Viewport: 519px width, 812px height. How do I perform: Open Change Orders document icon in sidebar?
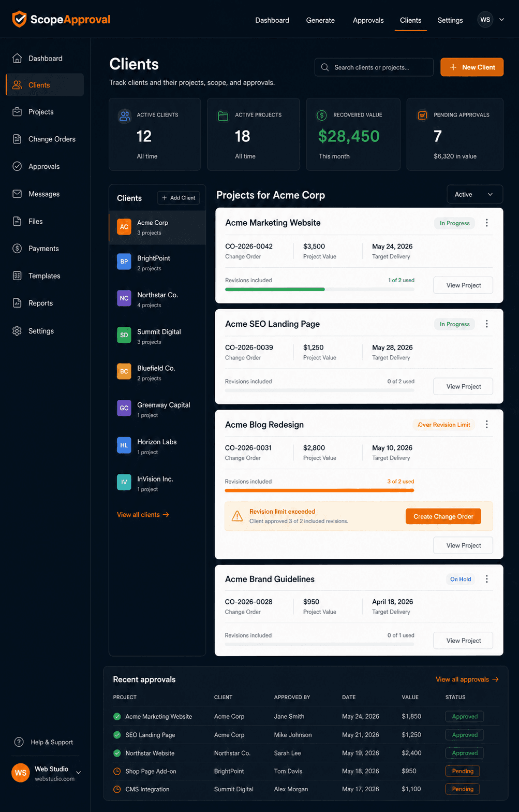point(17,139)
